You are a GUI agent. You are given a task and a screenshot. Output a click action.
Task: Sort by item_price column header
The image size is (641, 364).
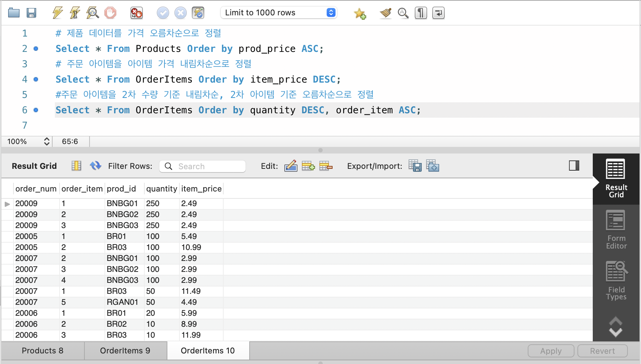(x=201, y=189)
